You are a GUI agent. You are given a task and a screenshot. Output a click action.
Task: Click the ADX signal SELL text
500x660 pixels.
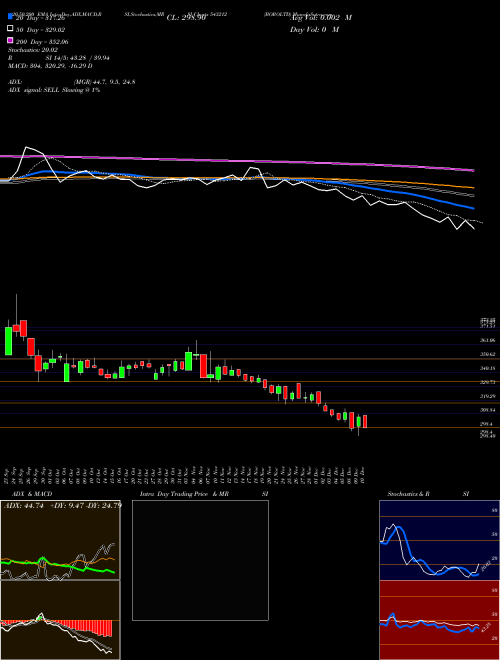(54, 90)
